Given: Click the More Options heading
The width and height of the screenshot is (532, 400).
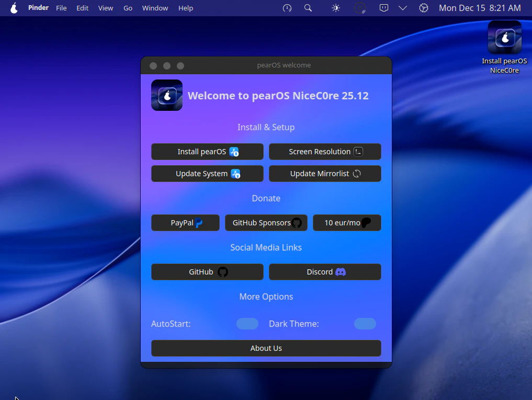Looking at the screenshot, I should 266,297.
